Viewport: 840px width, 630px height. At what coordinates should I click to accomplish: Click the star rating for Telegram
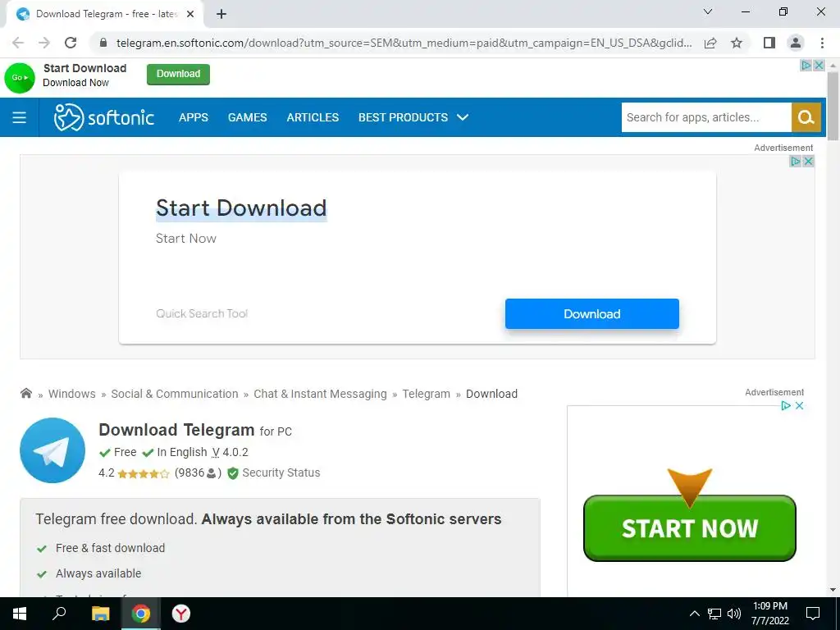coord(143,473)
